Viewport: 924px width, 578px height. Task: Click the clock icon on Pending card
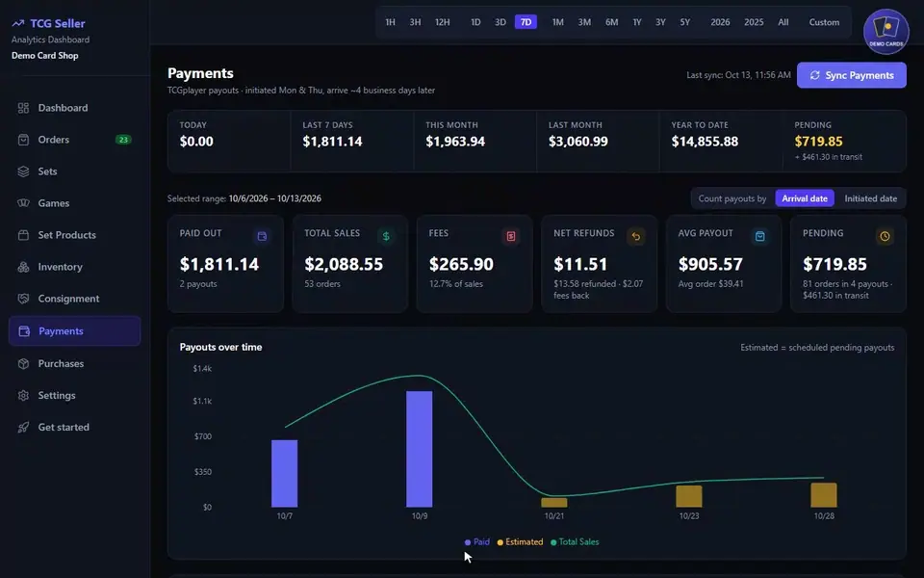pos(885,237)
